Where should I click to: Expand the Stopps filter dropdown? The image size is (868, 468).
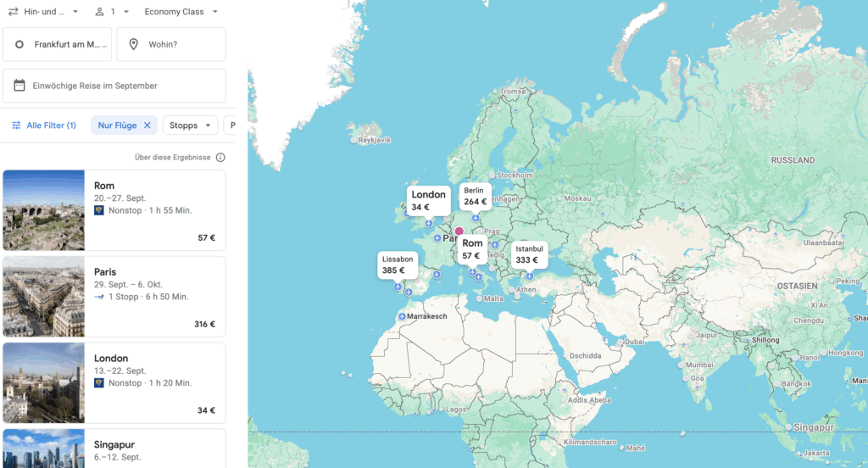pyautogui.click(x=190, y=125)
